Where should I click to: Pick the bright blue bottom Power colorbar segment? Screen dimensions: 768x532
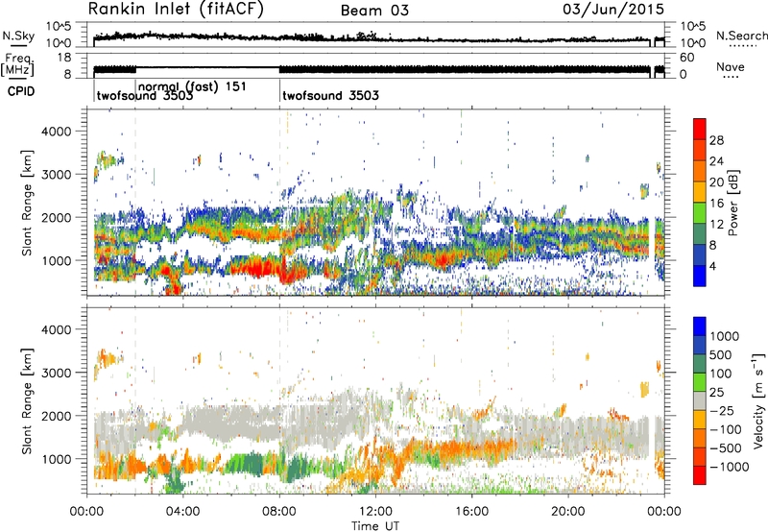tap(700, 277)
